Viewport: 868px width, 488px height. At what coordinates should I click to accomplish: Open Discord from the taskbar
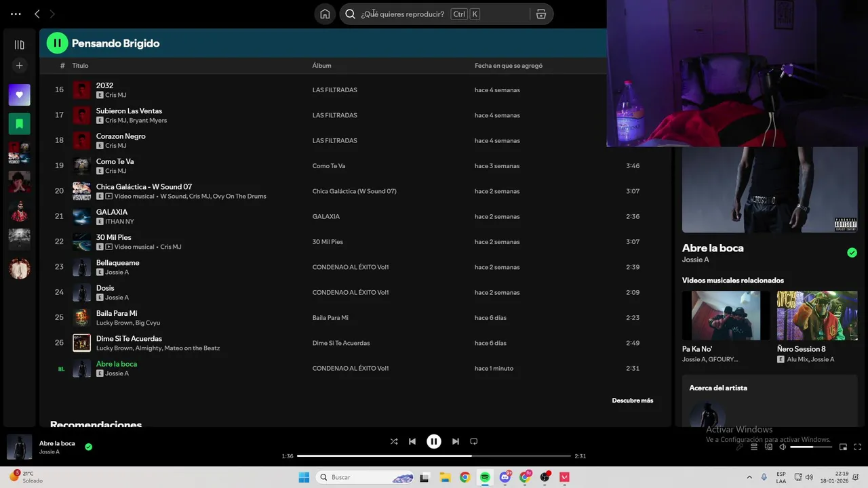505,477
